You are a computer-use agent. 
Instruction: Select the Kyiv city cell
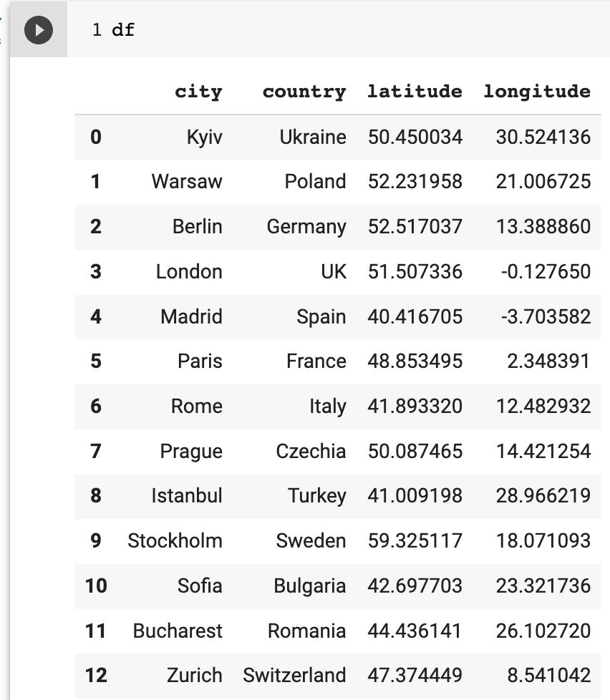coord(204,137)
